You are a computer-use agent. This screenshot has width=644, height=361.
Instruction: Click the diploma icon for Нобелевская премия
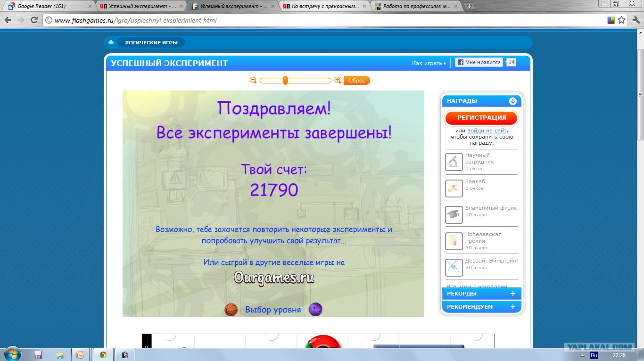coord(454,241)
